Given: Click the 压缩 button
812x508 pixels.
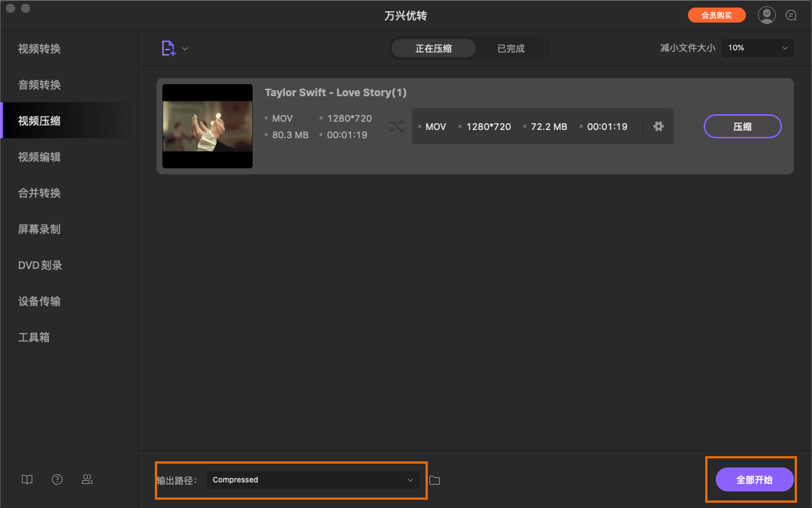Looking at the screenshot, I should (742, 126).
